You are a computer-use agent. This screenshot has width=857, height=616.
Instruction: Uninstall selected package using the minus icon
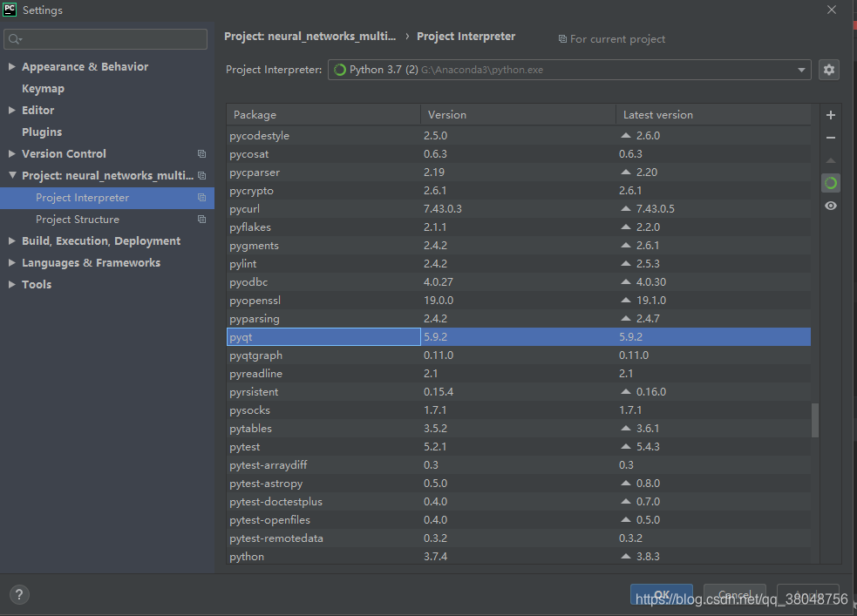click(830, 137)
